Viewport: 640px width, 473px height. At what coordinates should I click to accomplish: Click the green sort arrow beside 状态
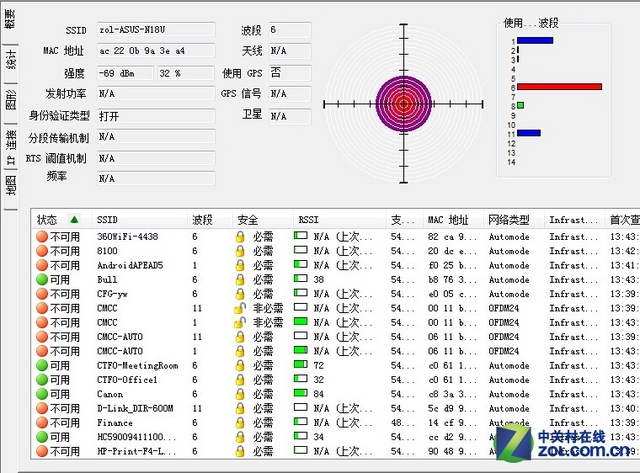pos(74,220)
